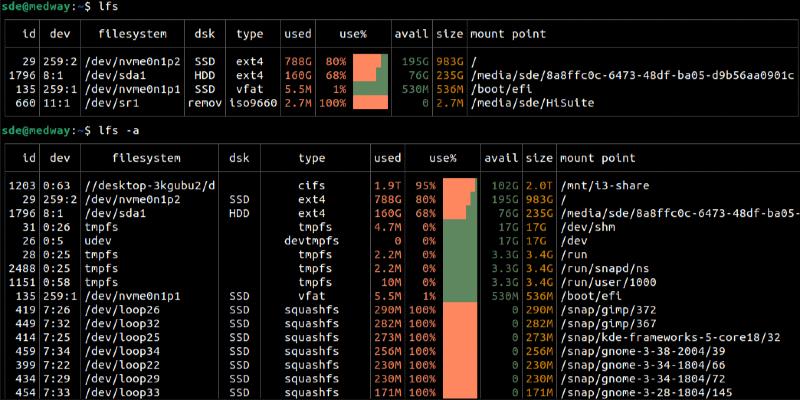Click the iso9660 type value

click(249, 102)
